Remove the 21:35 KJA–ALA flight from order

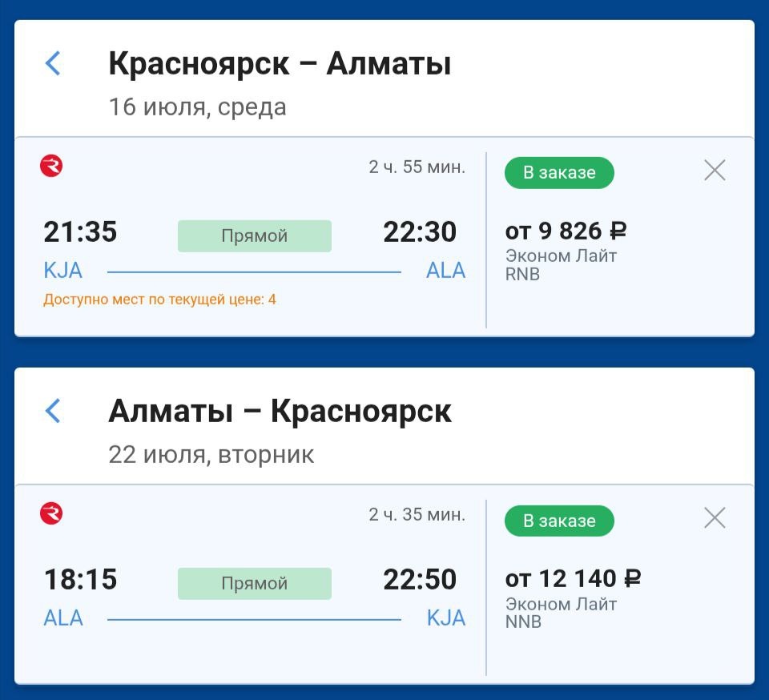[x=715, y=170]
